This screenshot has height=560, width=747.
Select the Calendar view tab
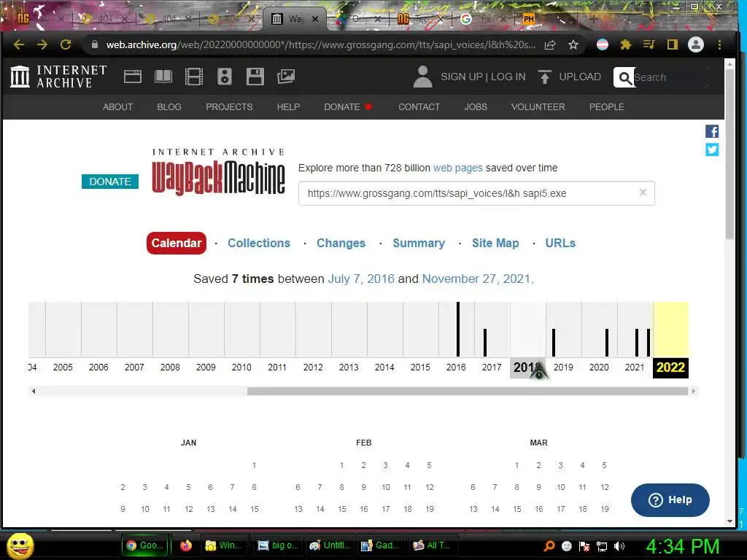pos(177,243)
